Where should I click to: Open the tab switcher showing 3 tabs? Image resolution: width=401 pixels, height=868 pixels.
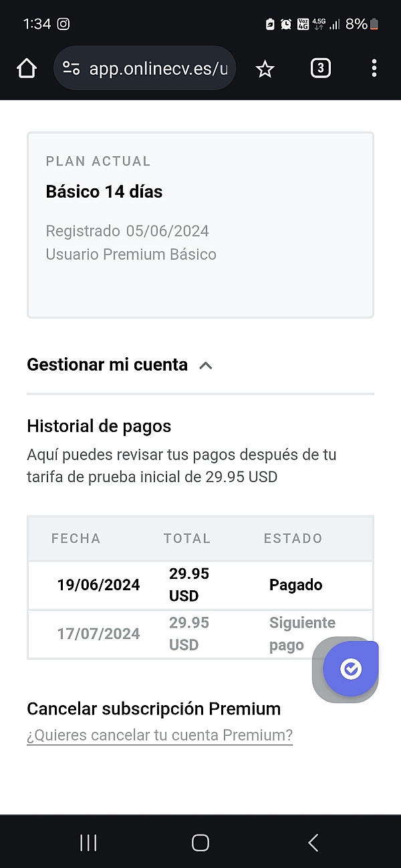click(x=321, y=68)
